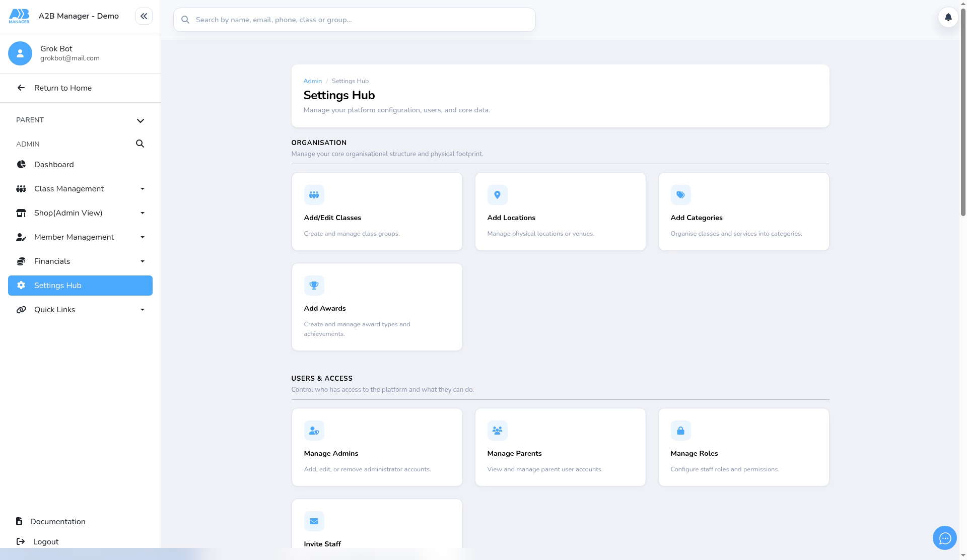Open the Add/Edit Classes card title
Viewport: 967px width, 560px height.
point(332,218)
